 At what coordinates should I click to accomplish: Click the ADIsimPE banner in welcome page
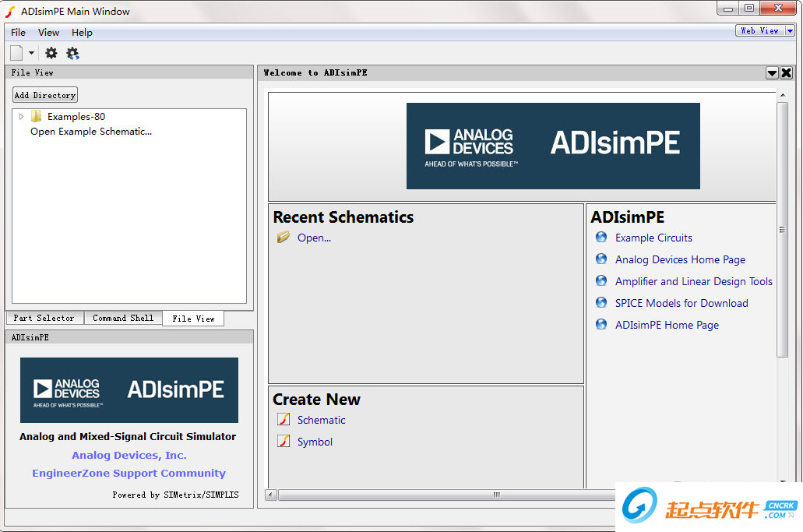coord(553,146)
